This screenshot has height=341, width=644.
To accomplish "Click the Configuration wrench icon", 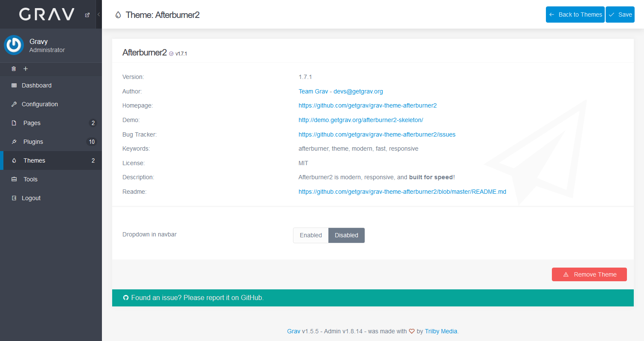I will pos(14,104).
